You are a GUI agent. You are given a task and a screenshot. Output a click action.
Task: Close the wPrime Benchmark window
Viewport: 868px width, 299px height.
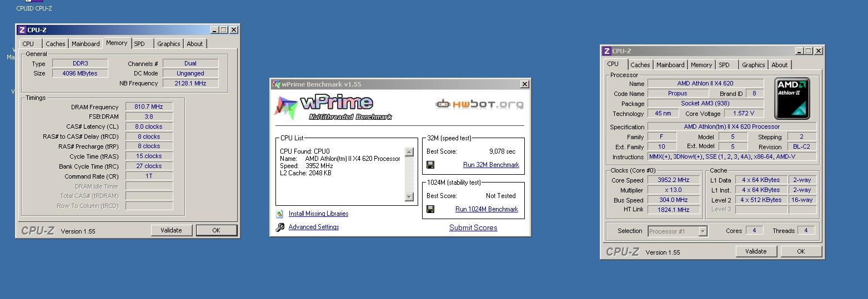524,84
